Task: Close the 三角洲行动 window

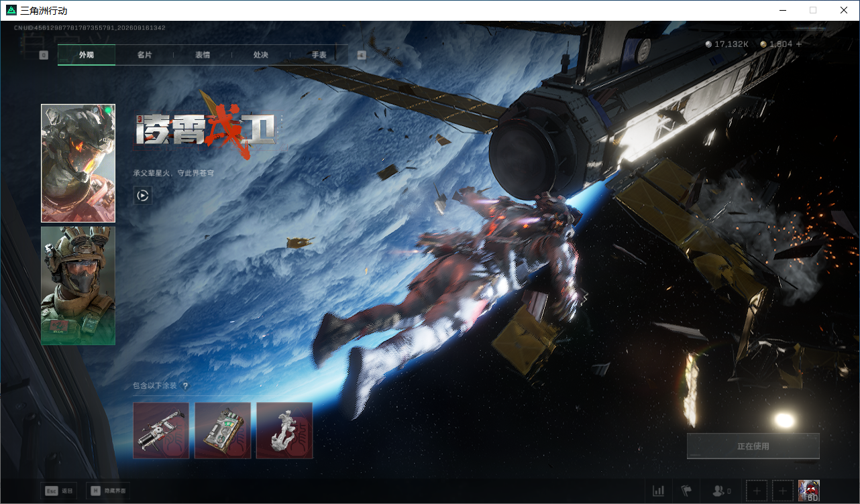Action: [844, 10]
